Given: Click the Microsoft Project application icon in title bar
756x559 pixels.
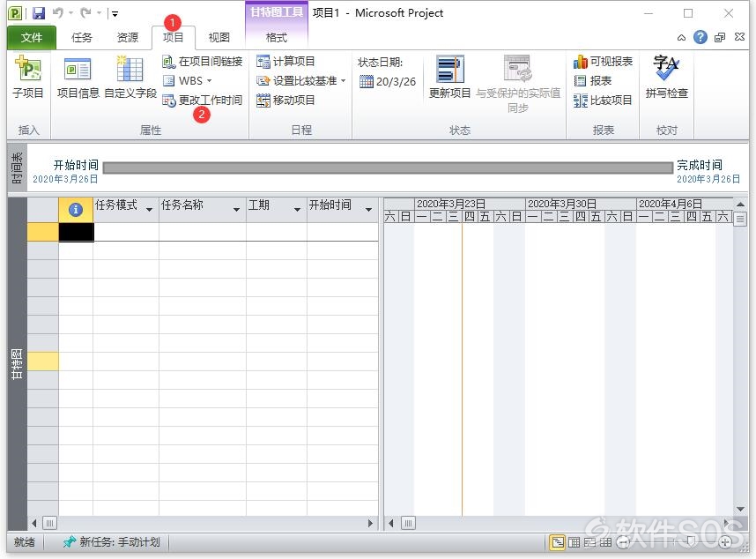Looking at the screenshot, I should coord(15,13).
